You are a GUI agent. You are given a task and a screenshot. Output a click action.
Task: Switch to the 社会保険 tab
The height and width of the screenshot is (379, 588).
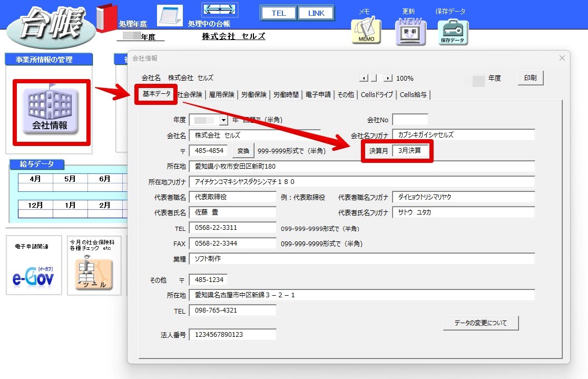click(190, 94)
